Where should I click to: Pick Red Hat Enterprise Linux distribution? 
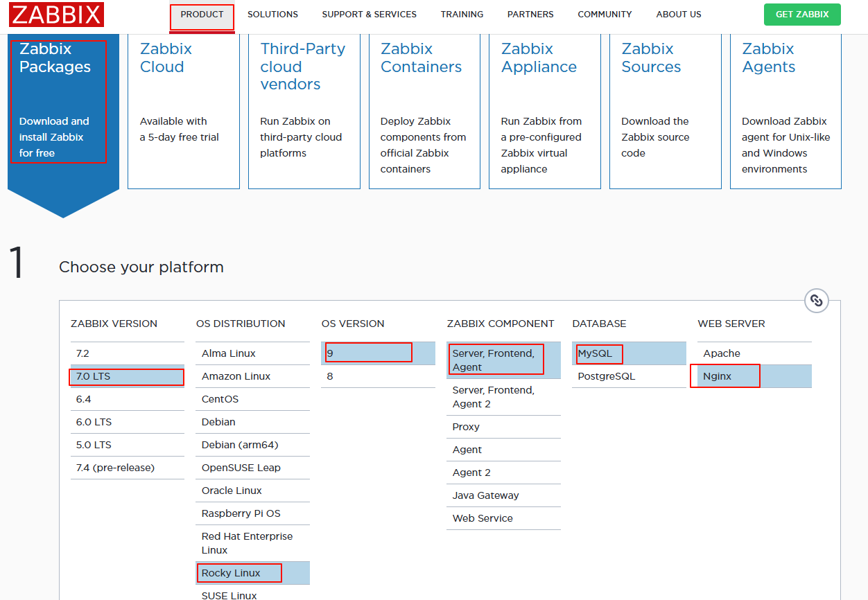tap(253, 543)
